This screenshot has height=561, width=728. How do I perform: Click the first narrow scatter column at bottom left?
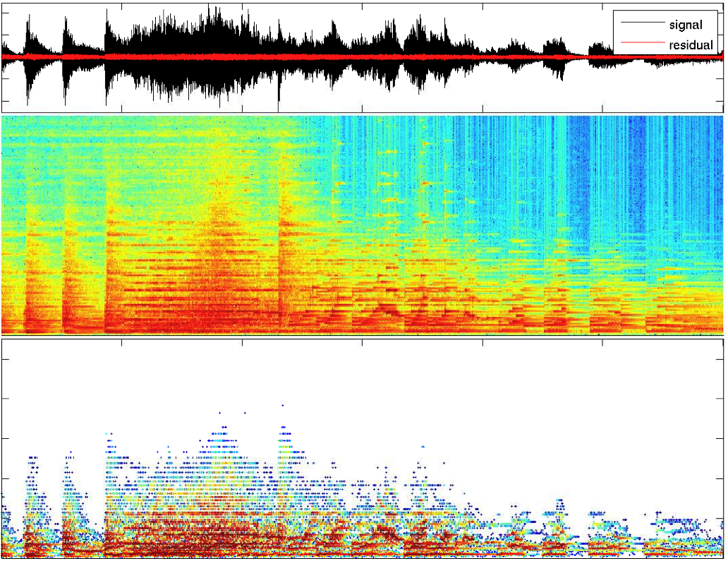32,494
